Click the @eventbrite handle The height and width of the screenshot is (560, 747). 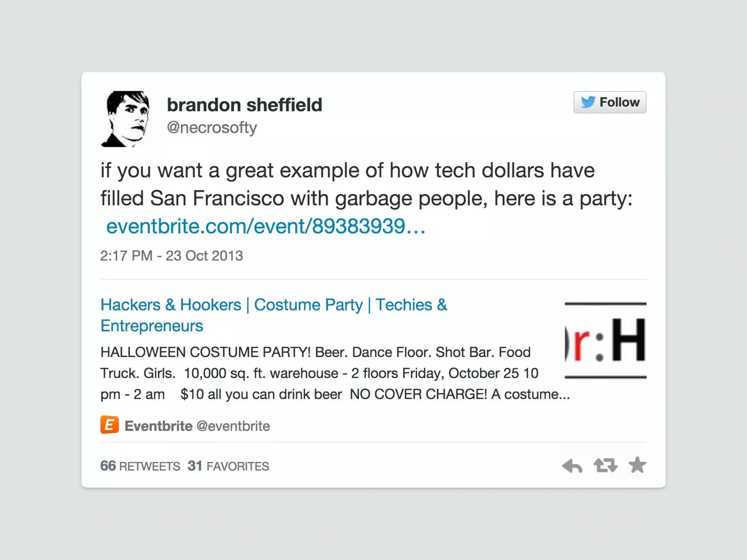click(x=233, y=426)
